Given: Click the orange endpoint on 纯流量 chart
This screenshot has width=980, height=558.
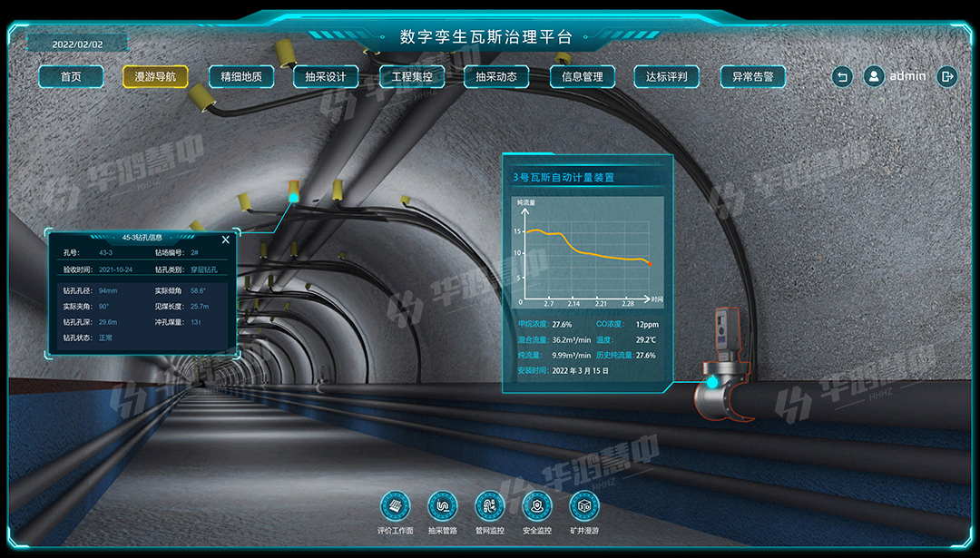Looking at the screenshot, I should (x=649, y=264).
